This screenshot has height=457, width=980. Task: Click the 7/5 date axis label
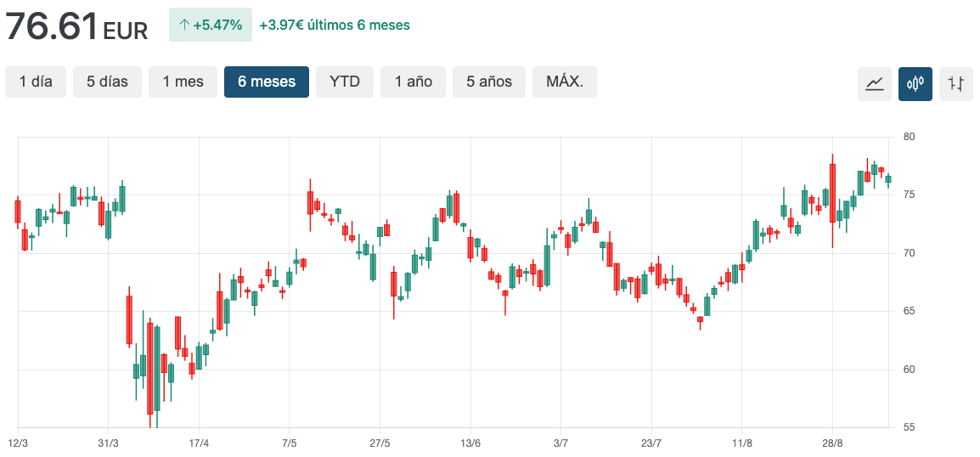point(290,443)
